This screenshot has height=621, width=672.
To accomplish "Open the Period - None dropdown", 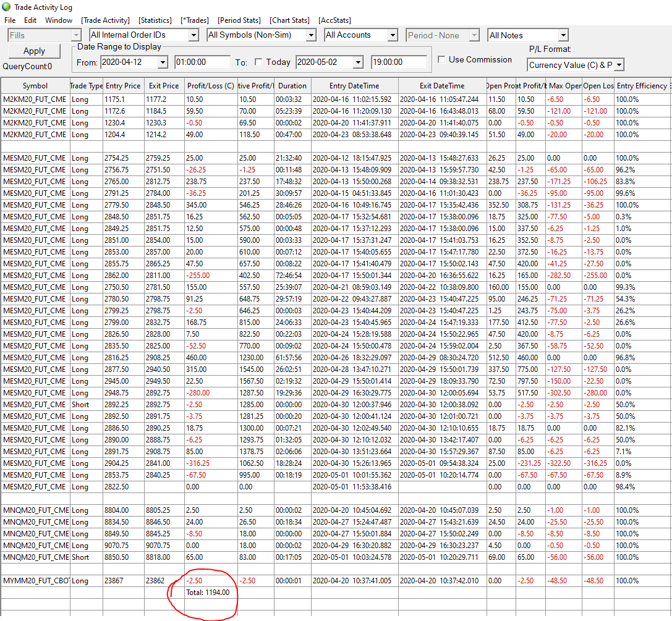I will [x=442, y=35].
